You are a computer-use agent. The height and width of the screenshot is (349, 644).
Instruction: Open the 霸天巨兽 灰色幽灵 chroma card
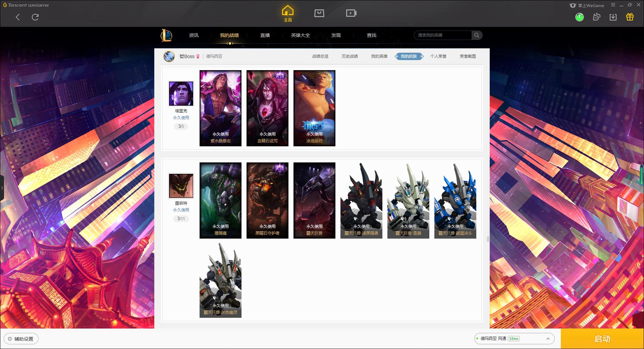pyautogui.click(x=220, y=280)
